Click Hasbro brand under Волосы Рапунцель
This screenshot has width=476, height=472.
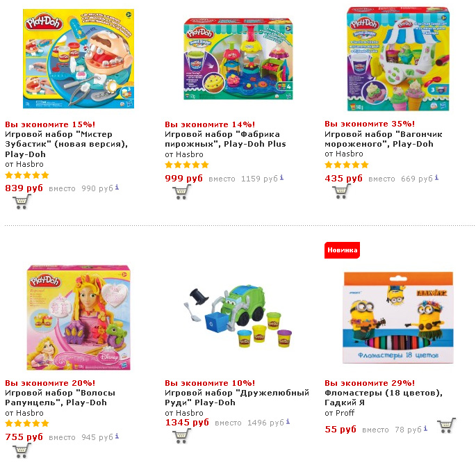[x=30, y=413]
